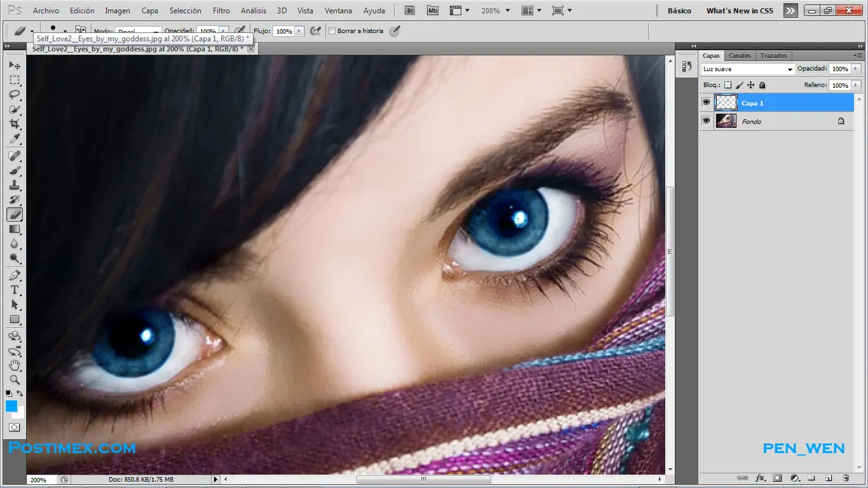The height and width of the screenshot is (488, 868).
Task: Select the Move tool
Action: (x=15, y=65)
